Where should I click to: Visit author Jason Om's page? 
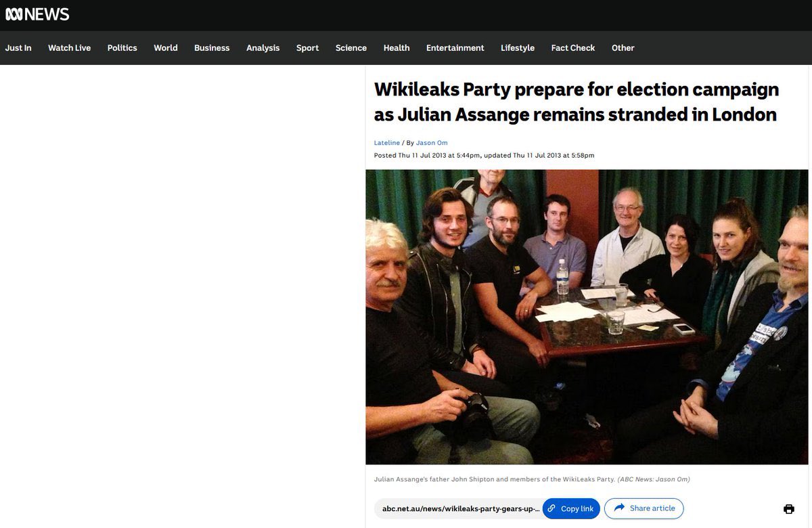[432, 143]
